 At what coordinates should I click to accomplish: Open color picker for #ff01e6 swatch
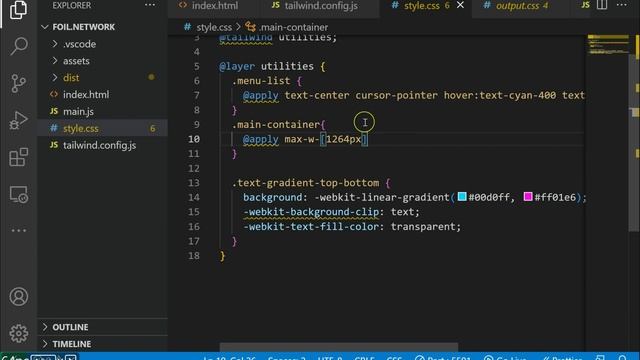528,197
